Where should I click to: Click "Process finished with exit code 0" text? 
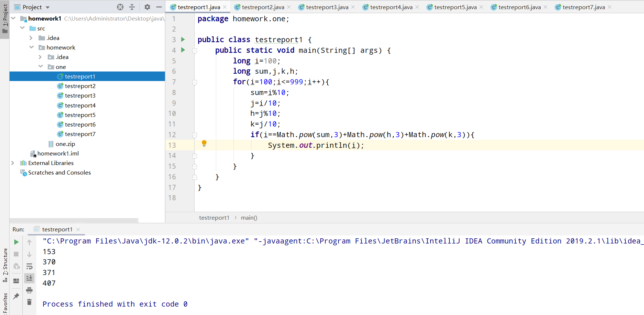[115, 304]
